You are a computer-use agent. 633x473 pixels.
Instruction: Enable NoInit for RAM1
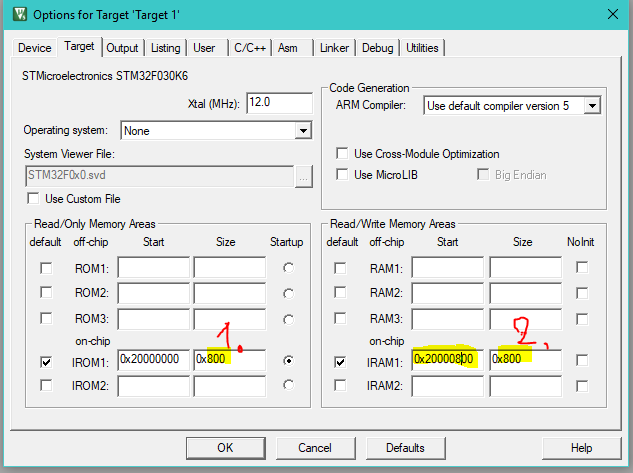coord(582,267)
